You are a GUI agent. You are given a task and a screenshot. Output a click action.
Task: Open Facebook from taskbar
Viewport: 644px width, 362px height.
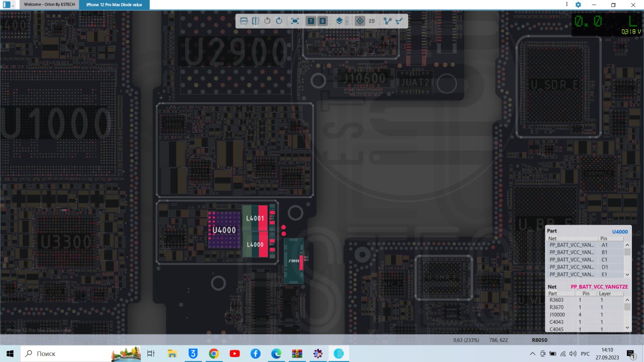256,353
